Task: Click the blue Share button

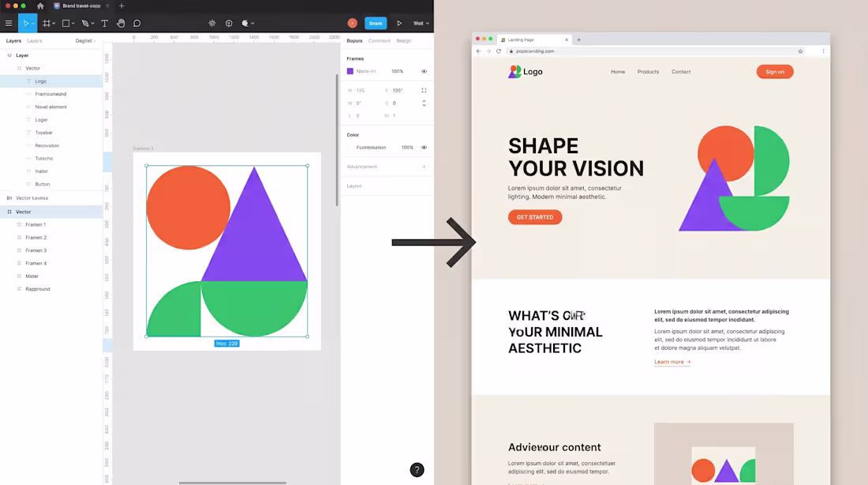Action: [376, 23]
